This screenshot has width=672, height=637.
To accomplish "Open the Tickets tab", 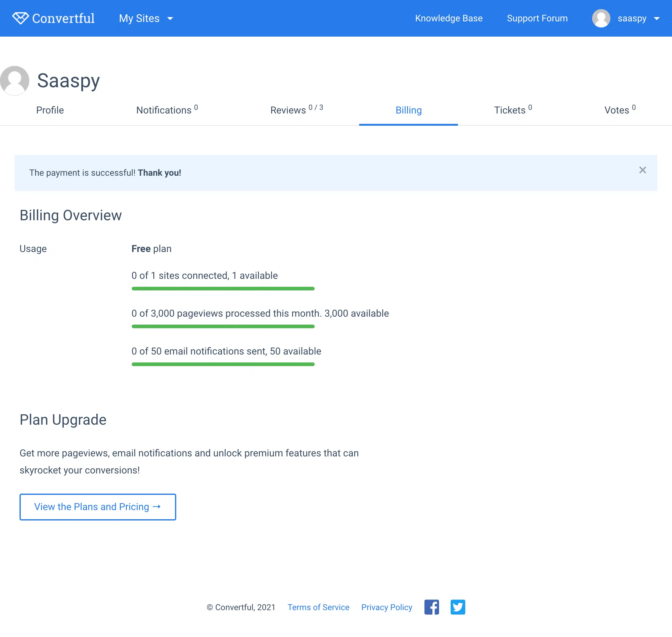I will pos(513,110).
